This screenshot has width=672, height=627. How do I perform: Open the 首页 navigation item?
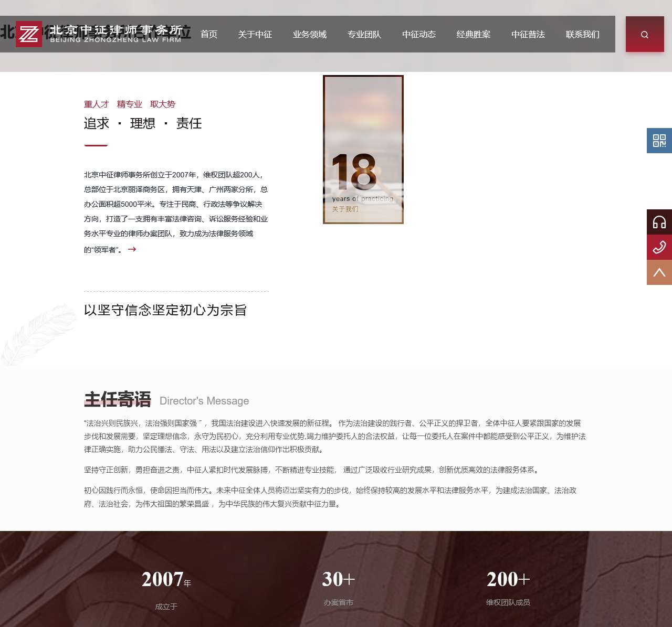click(x=209, y=34)
